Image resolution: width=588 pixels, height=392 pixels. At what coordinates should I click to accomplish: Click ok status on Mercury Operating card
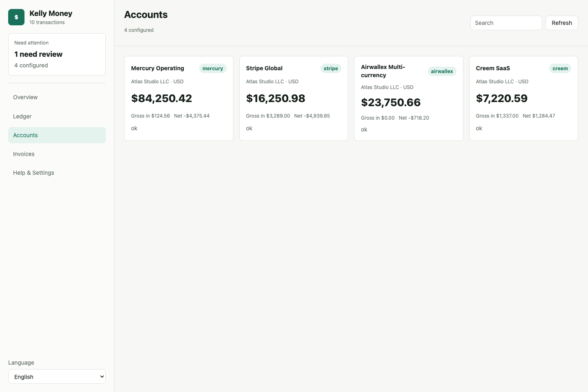tap(134, 128)
